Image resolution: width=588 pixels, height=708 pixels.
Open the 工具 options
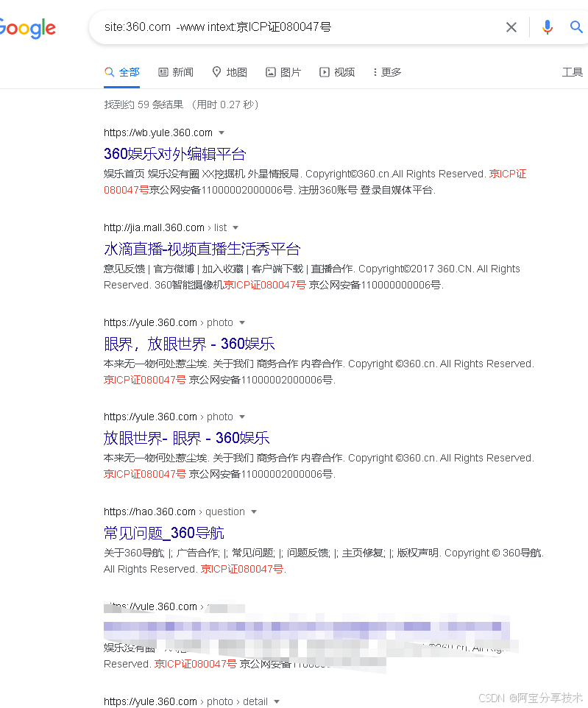[x=573, y=72]
